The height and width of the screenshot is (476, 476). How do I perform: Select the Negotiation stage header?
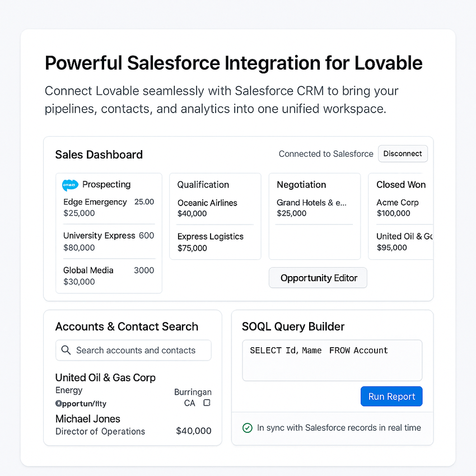point(301,185)
